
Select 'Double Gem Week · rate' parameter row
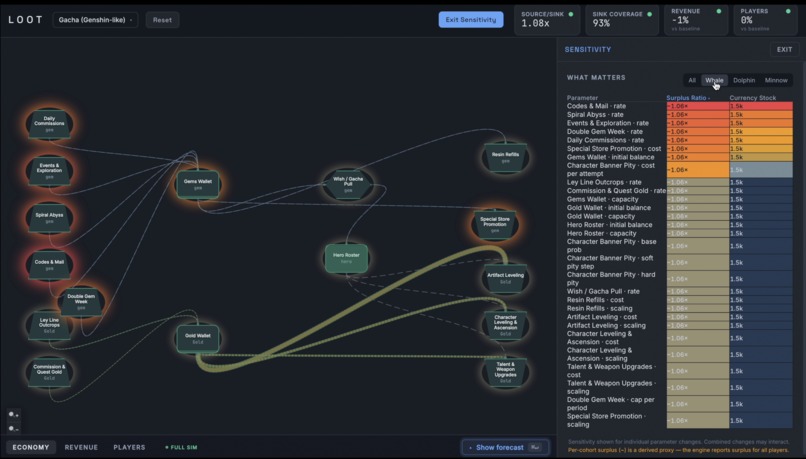680,132
